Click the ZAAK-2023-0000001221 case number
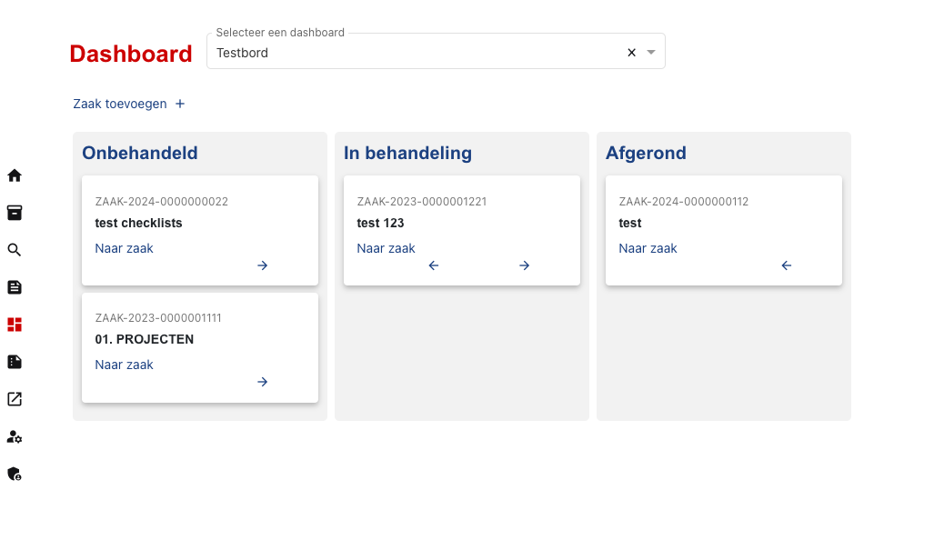Viewport: 934px width, 560px height. pos(422,201)
